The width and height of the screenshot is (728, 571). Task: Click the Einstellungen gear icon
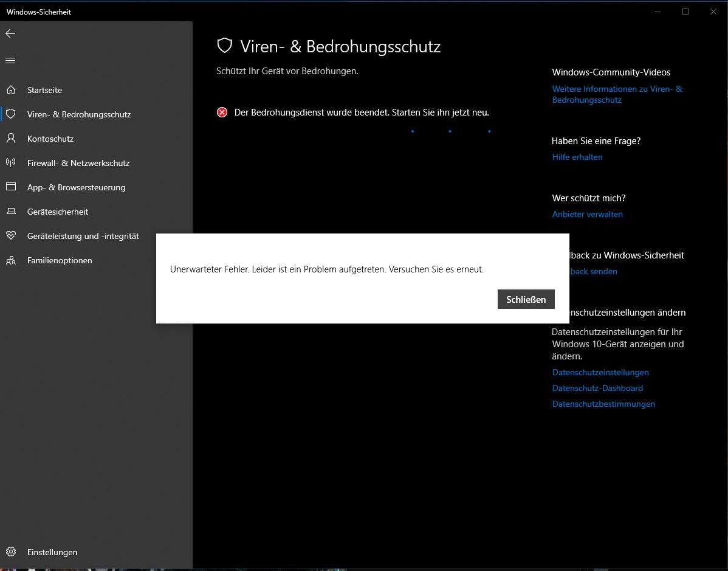11,552
